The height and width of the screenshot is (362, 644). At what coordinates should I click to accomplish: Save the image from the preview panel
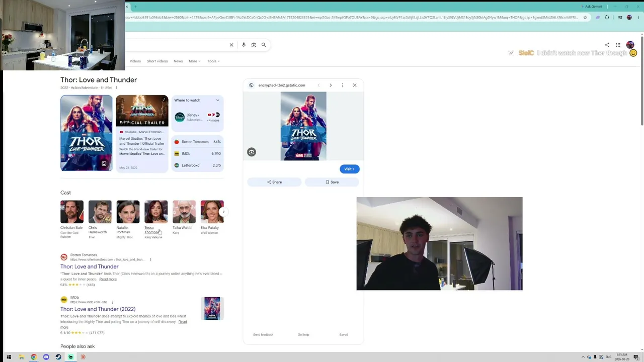pyautogui.click(x=332, y=182)
